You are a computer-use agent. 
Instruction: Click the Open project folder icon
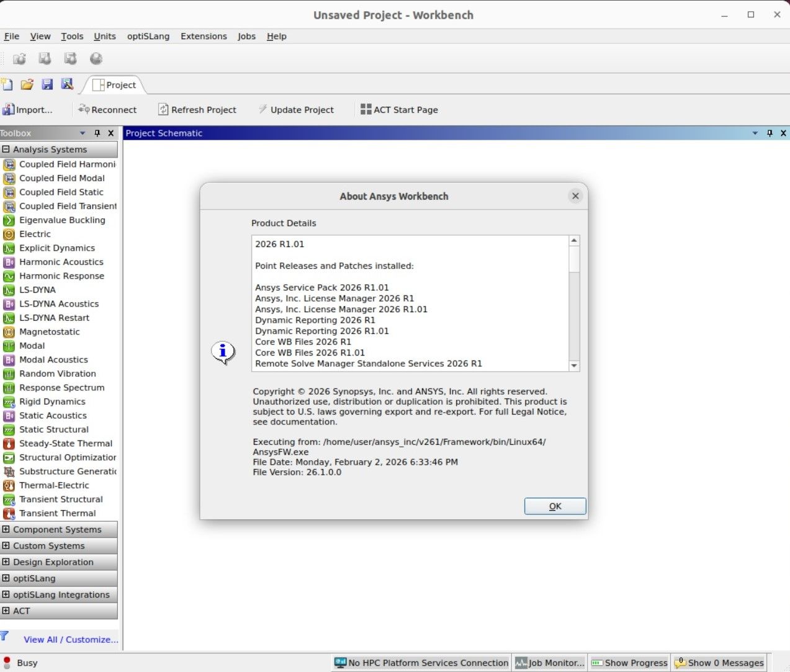click(x=27, y=84)
